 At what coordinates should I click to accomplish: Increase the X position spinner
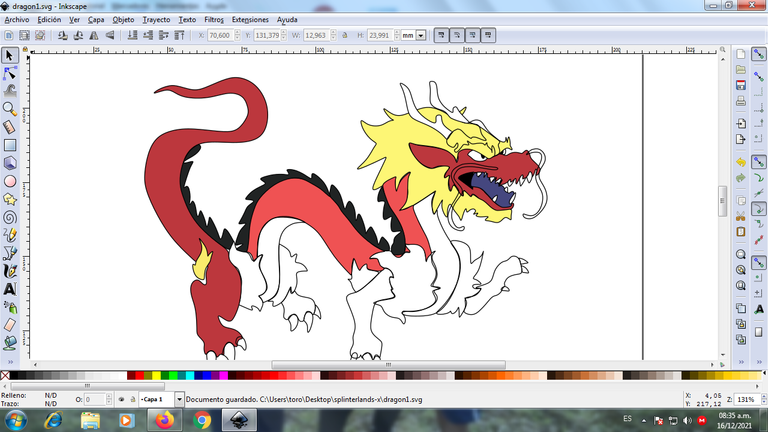(238, 33)
